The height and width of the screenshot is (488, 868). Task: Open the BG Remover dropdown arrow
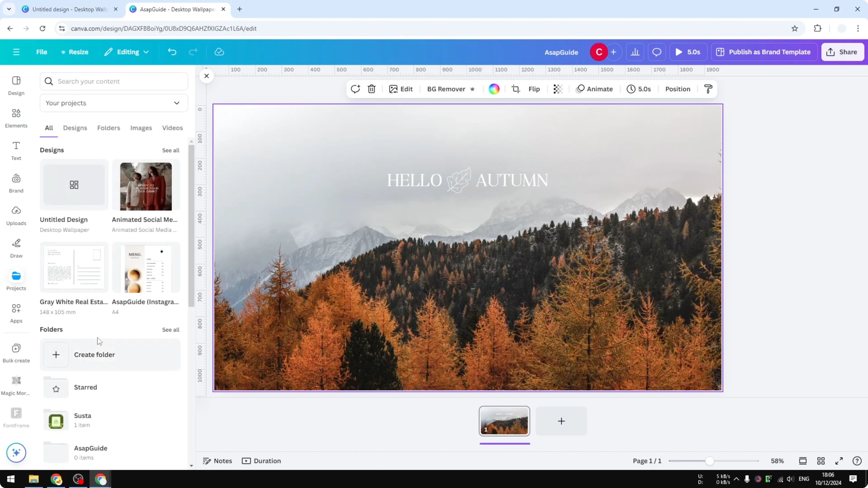(x=473, y=89)
